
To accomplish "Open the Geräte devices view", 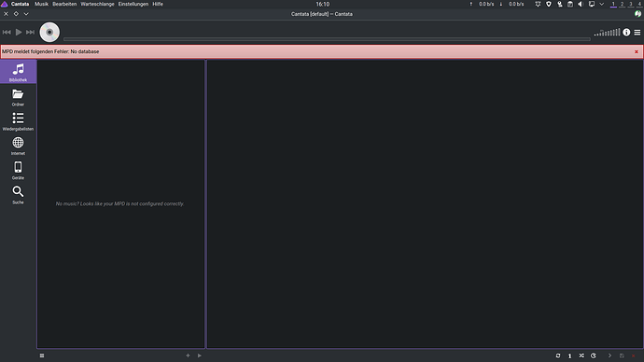I will tap(18, 171).
